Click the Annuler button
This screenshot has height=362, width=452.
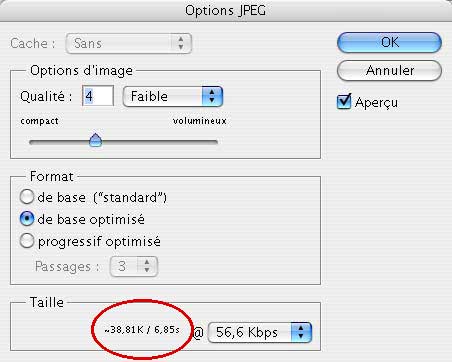389,70
